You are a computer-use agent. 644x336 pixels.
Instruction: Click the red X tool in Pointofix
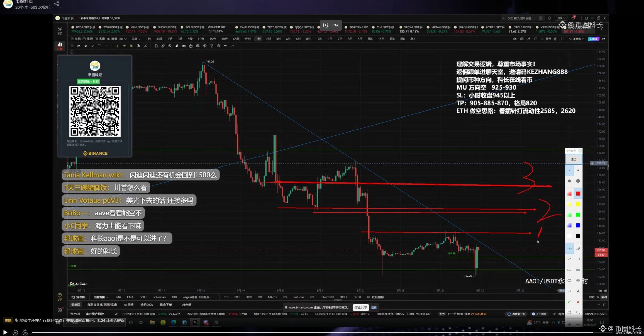click(578, 302)
